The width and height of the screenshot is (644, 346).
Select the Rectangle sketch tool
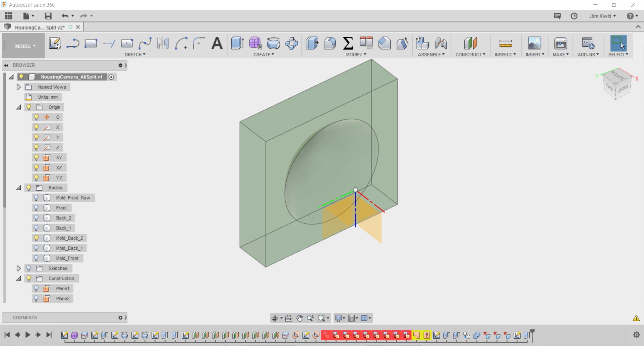tap(91, 43)
